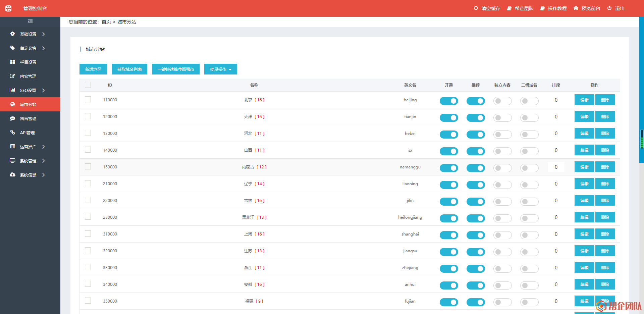The width and height of the screenshot is (644, 314).
Task: Enable the 独立内容 switch for anhui
Action: (x=502, y=285)
